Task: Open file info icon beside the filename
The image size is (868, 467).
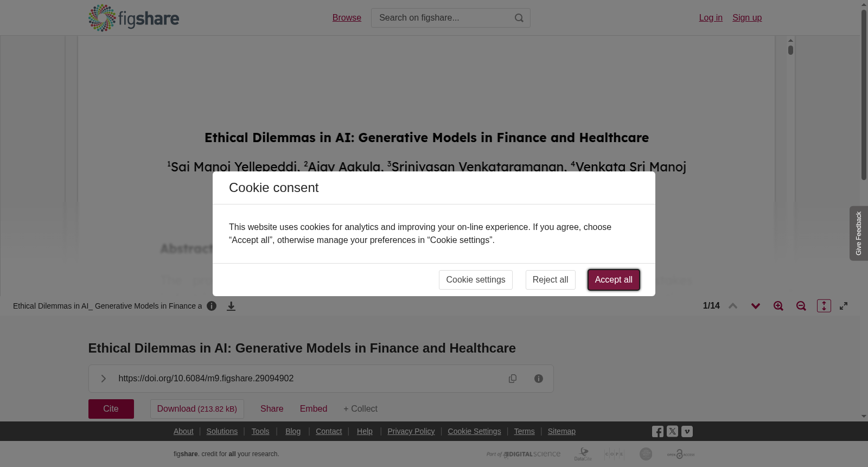Action: [x=212, y=306]
